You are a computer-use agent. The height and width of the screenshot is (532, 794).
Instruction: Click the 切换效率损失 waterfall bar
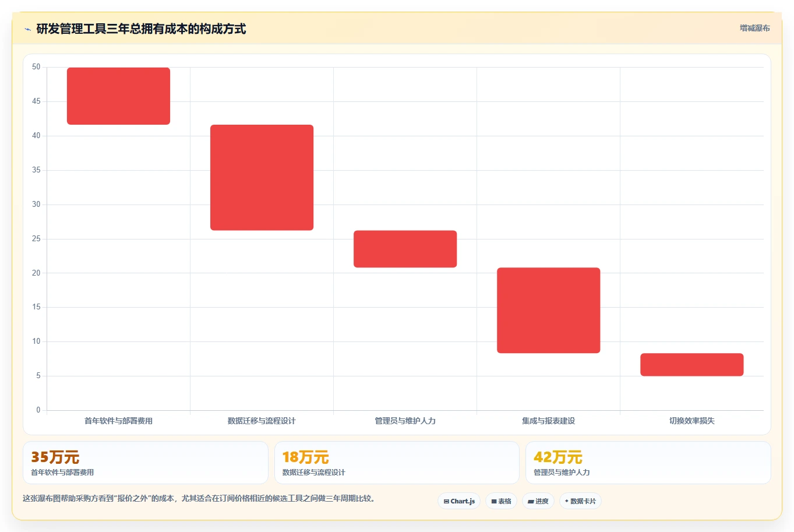691,364
